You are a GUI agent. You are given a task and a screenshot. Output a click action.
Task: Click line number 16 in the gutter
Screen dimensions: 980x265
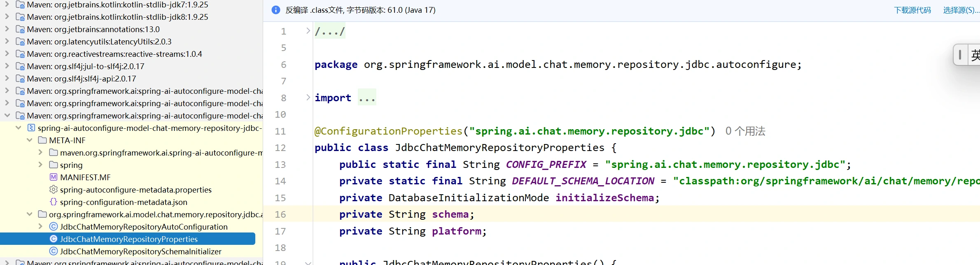click(x=280, y=214)
